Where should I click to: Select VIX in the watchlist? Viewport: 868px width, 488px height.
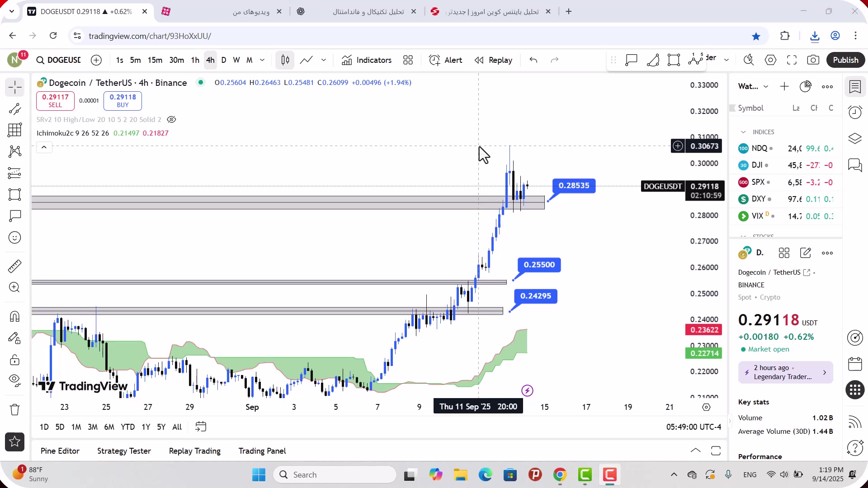pyautogui.click(x=786, y=216)
